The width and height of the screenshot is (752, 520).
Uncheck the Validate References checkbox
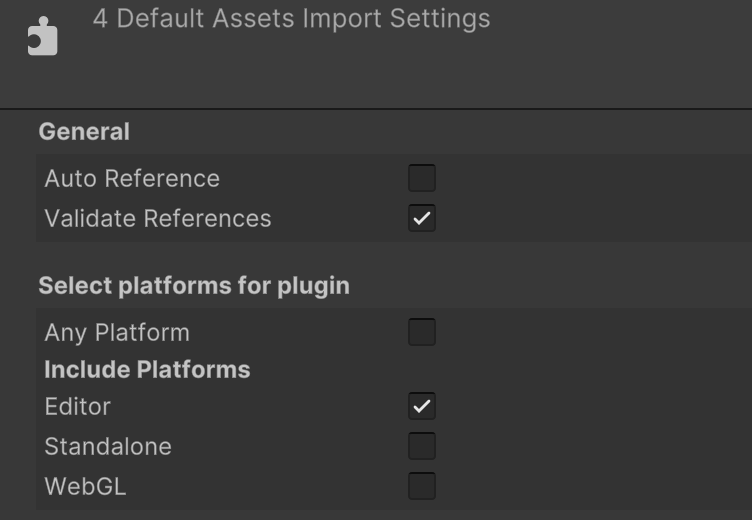[422, 218]
